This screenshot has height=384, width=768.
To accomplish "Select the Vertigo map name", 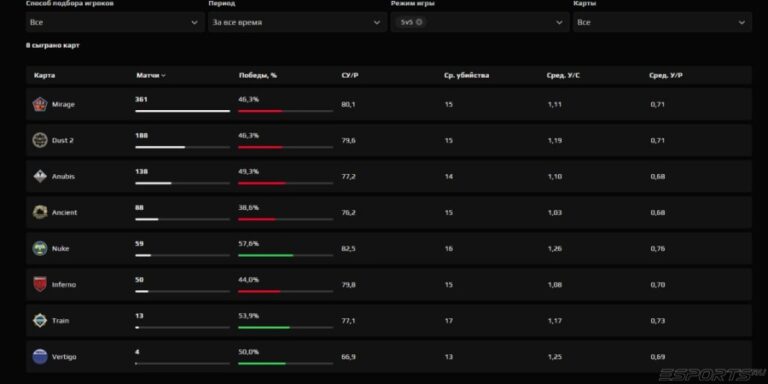I will click(64, 357).
